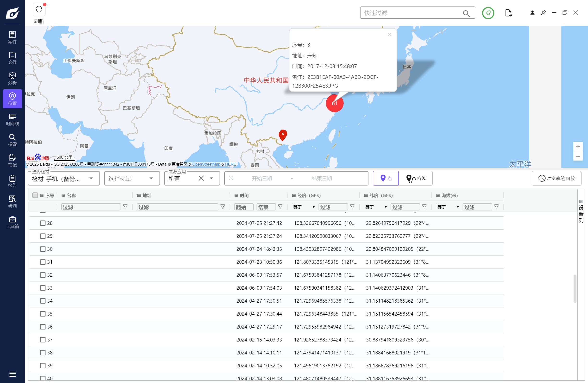
Task: Click the refresh icon labeled 刷新
Action: click(x=39, y=10)
